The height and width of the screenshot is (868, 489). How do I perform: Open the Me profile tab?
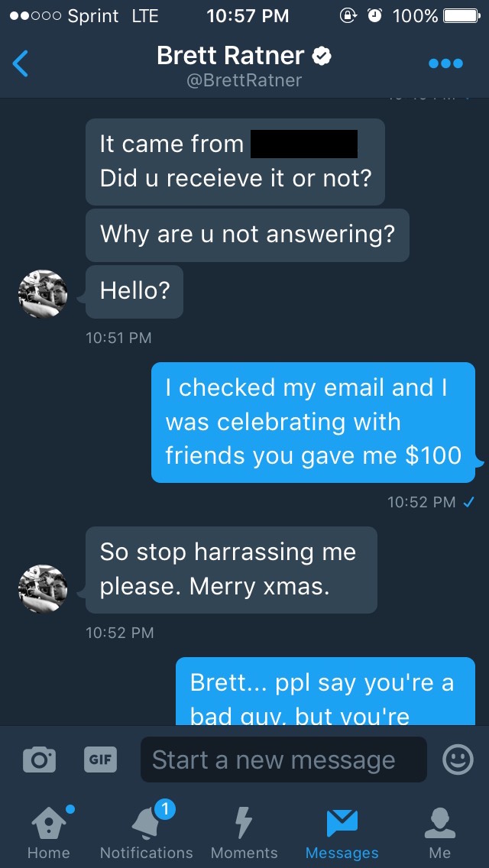pyautogui.click(x=440, y=831)
